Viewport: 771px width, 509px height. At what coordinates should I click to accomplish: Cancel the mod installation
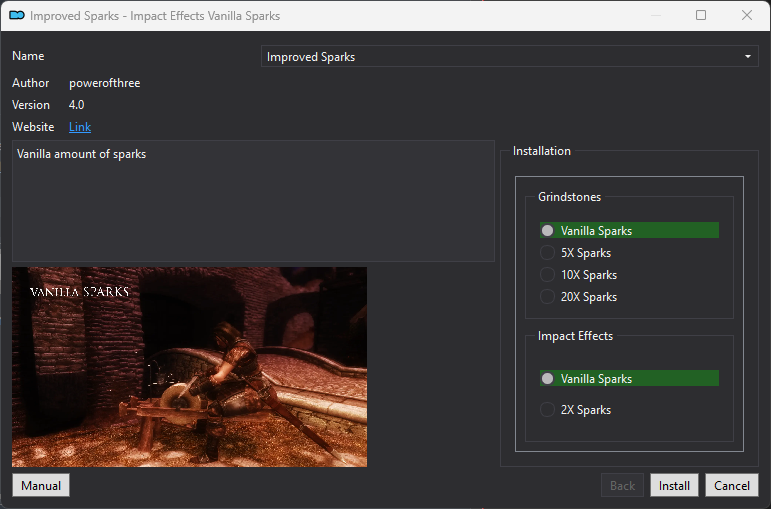(x=732, y=486)
